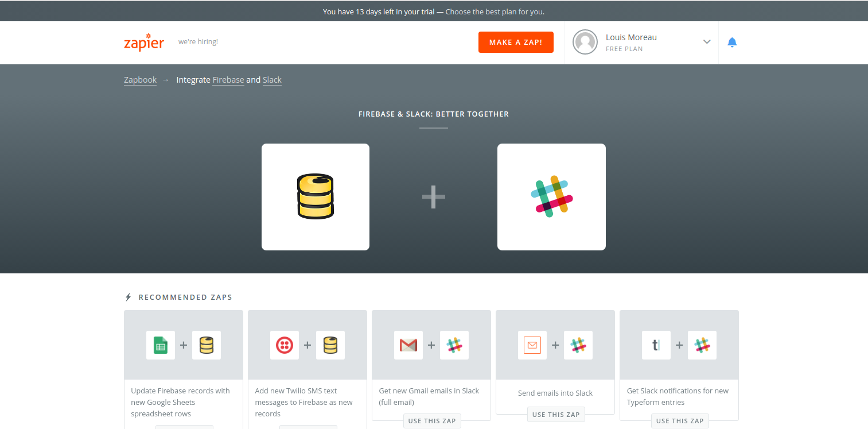Viewport: 868px width, 429px height.
Task: Open the 'we're hiring!' link
Action: point(198,42)
